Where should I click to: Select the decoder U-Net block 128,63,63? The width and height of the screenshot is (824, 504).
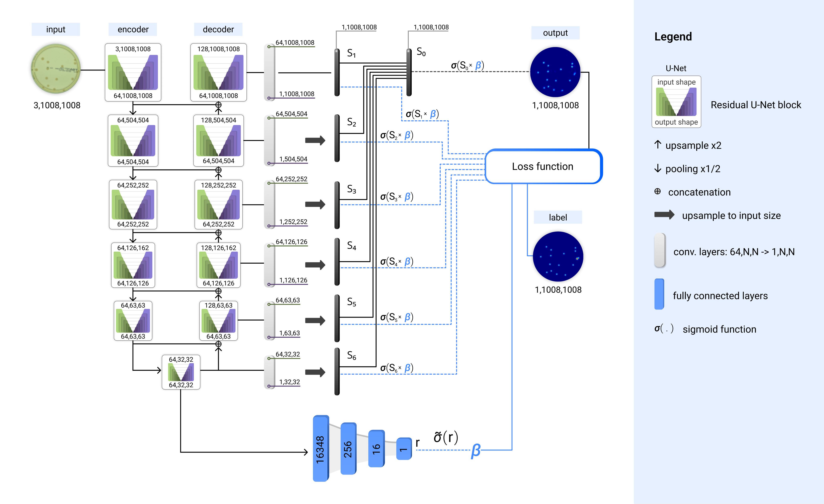(x=219, y=321)
